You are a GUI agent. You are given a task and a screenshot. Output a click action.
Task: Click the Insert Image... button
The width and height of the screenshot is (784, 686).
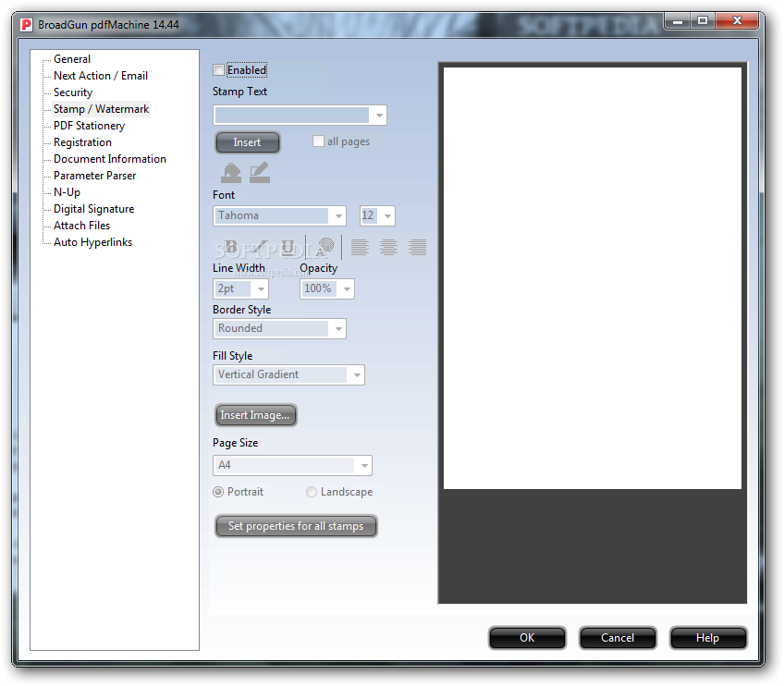[255, 415]
